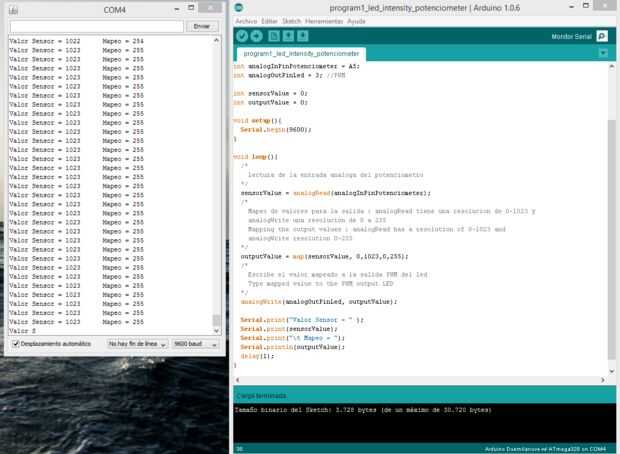Image resolution: width=620 pixels, height=454 pixels.
Task: Click the outputValue map code line
Action: [324, 257]
